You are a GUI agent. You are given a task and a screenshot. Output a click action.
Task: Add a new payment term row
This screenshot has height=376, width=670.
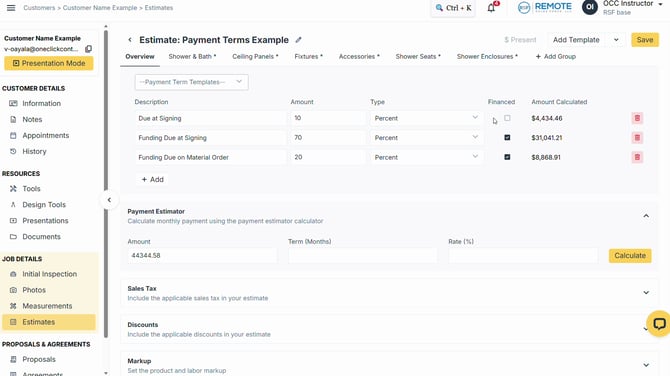pos(153,179)
